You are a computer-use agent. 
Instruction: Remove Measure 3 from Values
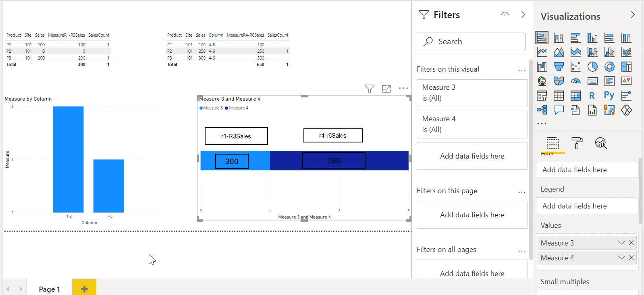[x=631, y=243]
